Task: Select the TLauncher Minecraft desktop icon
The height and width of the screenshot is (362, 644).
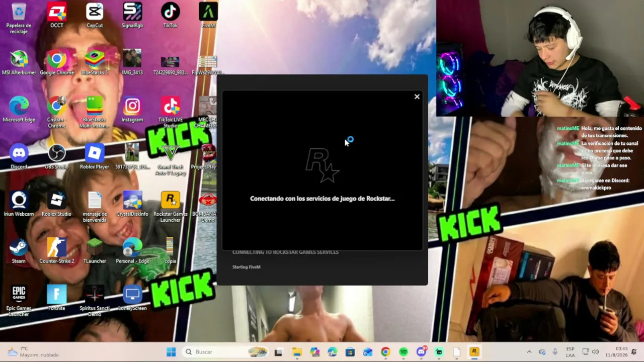Action: (x=95, y=251)
